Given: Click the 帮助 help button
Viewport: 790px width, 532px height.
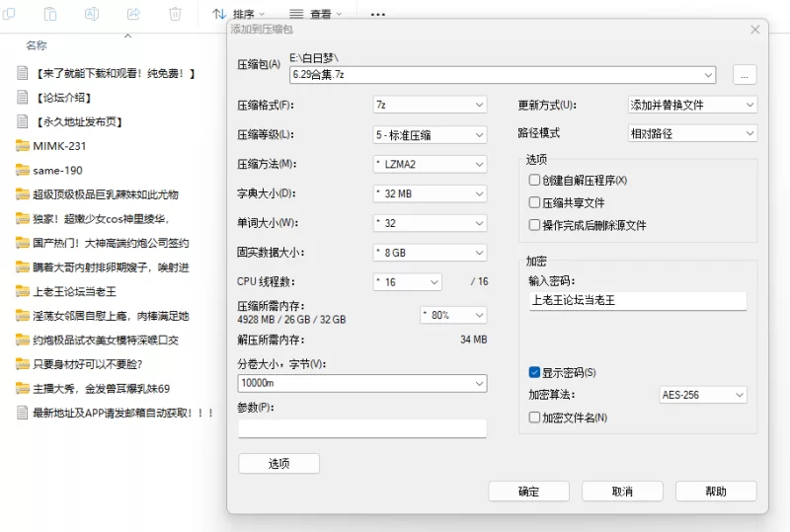Looking at the screenshot, I should [716, 492].
